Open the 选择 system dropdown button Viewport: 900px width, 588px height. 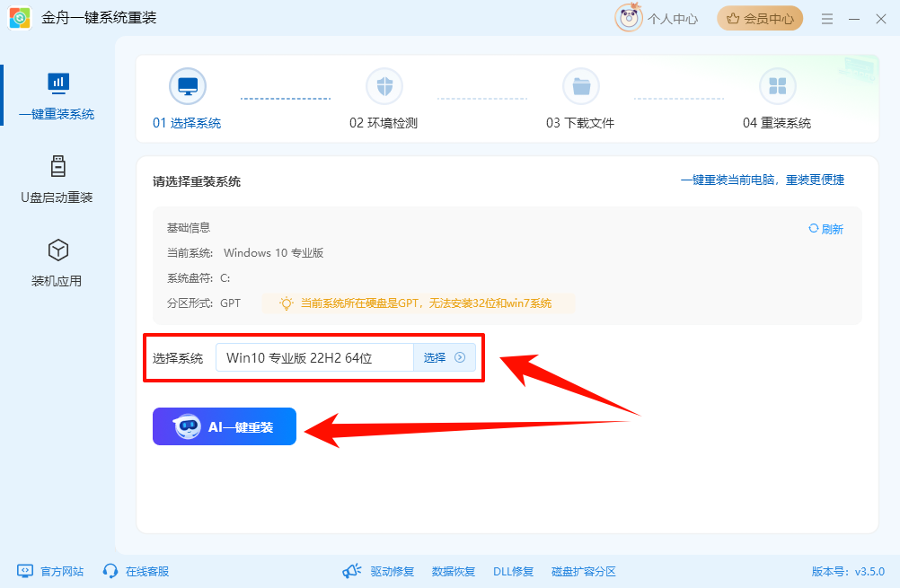click(445, 358)
